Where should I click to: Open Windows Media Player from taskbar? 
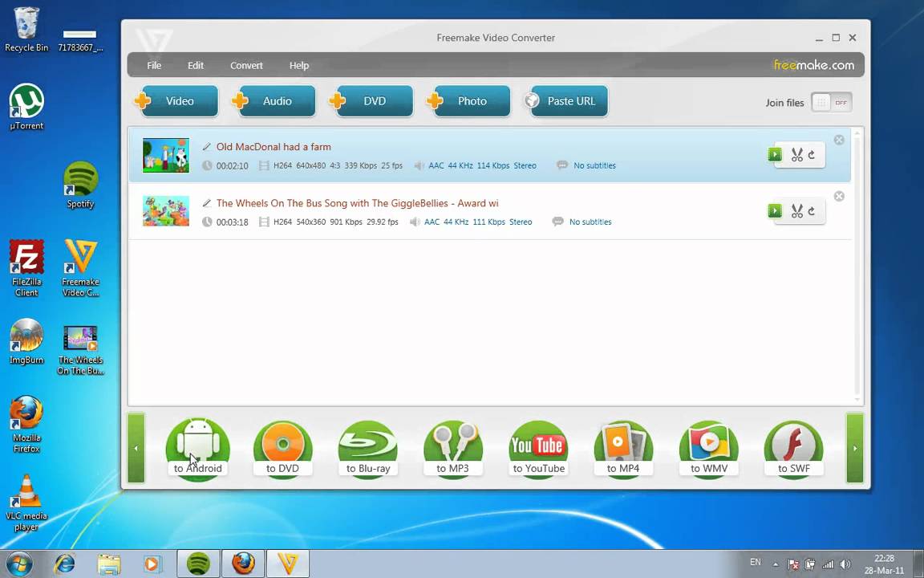pyautogui.click(x=152, y=564)
